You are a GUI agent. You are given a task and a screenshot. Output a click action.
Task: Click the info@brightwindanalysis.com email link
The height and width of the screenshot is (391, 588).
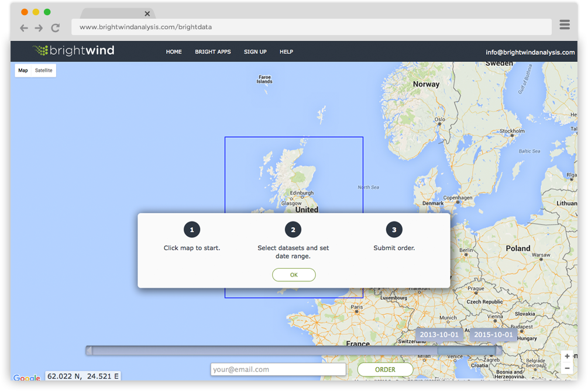tap(530, 52)
